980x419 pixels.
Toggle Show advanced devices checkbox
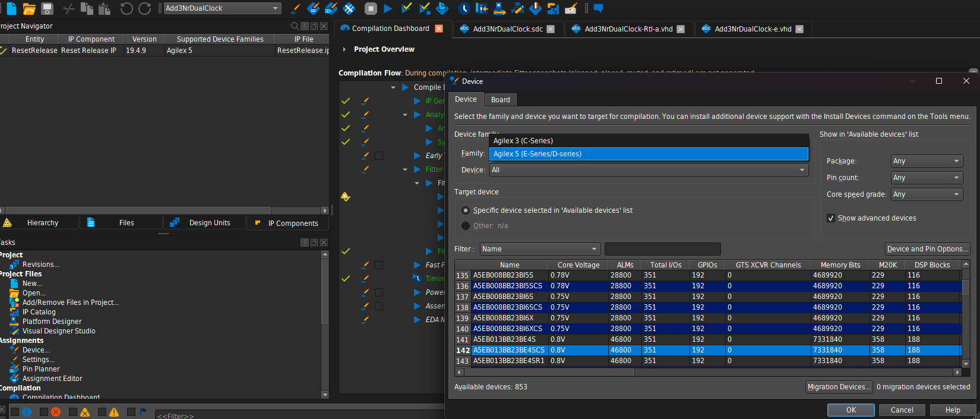(831, 218)
